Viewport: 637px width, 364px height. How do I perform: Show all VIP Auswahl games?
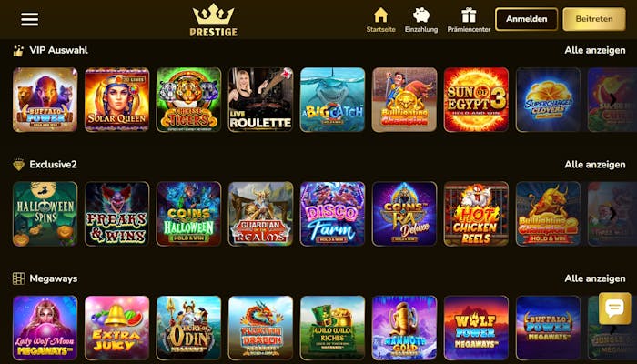tap(595, 50)
